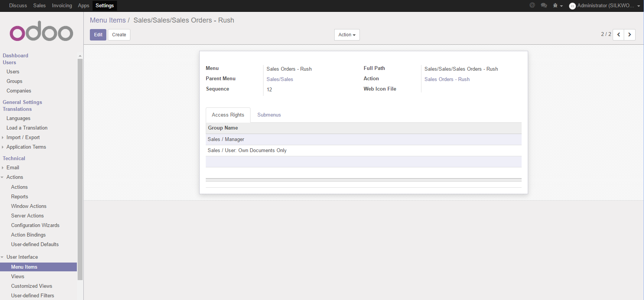Open General Settings in the sidebar

click(x=22, y=102)
